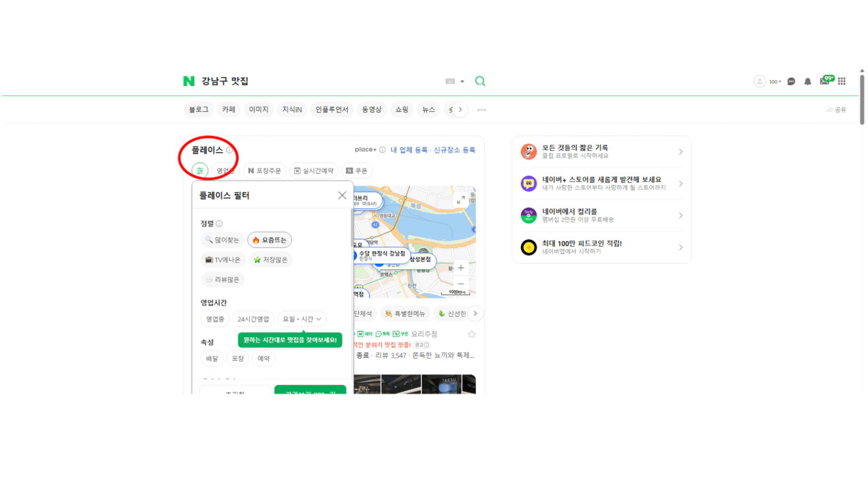The height and width of the screenshot is (488, 868).
Task: Toggle the 24시간영업 filter
Action: (254, 319)
